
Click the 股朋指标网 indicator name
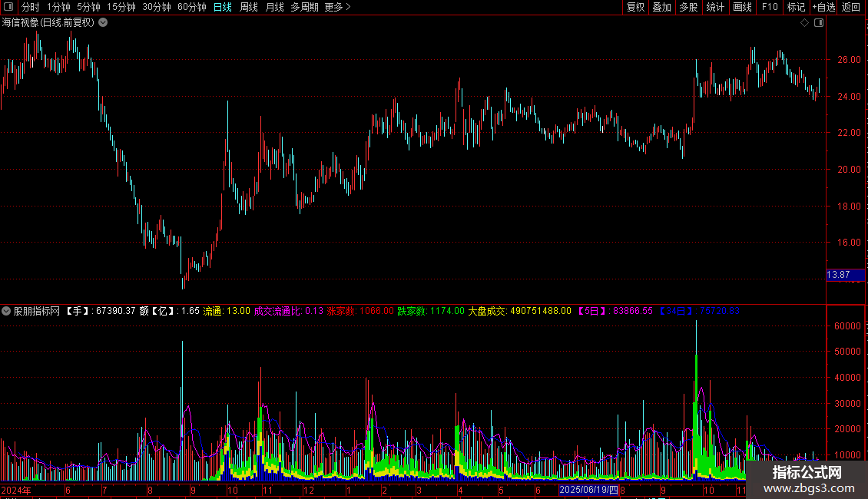pos(37,312)
